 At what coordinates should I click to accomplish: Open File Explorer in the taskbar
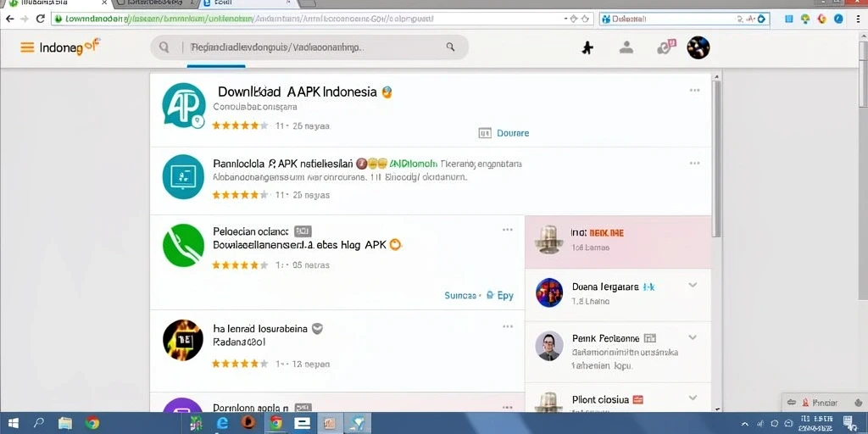[x=65, y=423]
